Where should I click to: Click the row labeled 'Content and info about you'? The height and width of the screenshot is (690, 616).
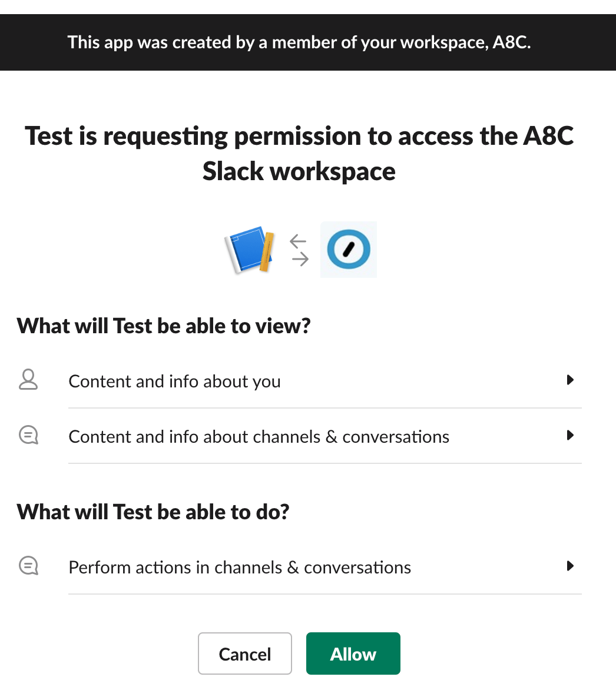(x=174, y=381)
